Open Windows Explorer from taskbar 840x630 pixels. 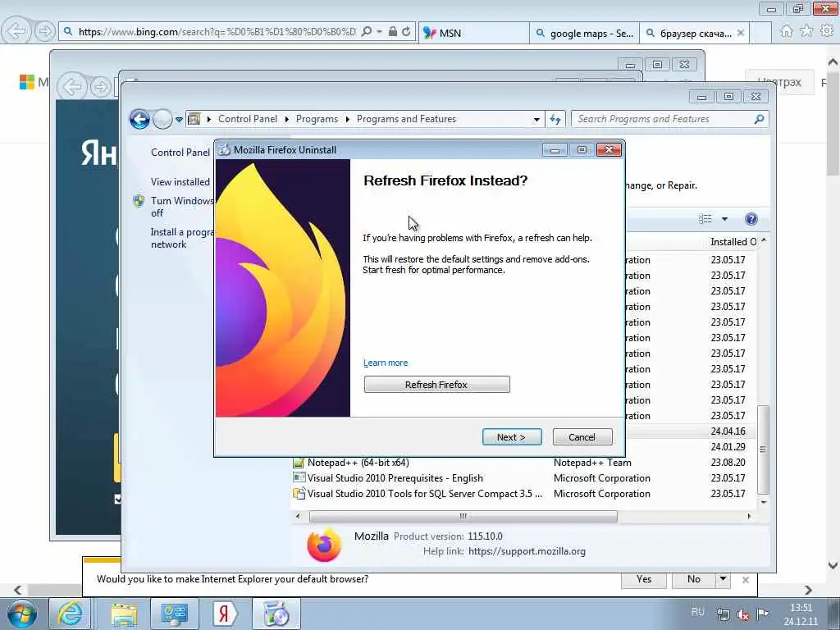124,614
